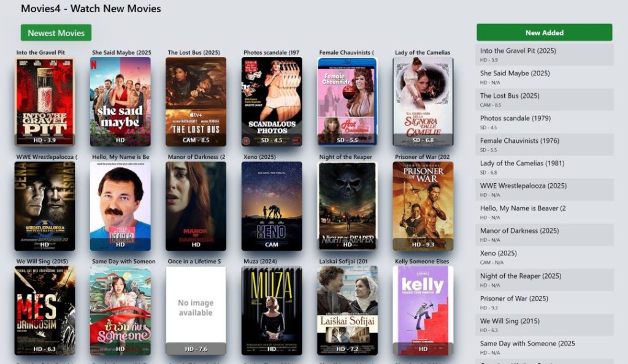This screenshot has height=364, width=628.
Task: Open Into the Gravel Pit poster
Action: (x=44, y=102)
